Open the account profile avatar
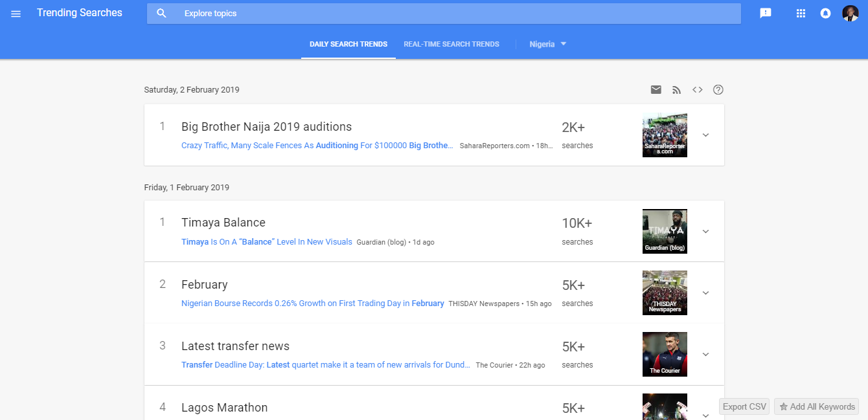 point(850,14)
